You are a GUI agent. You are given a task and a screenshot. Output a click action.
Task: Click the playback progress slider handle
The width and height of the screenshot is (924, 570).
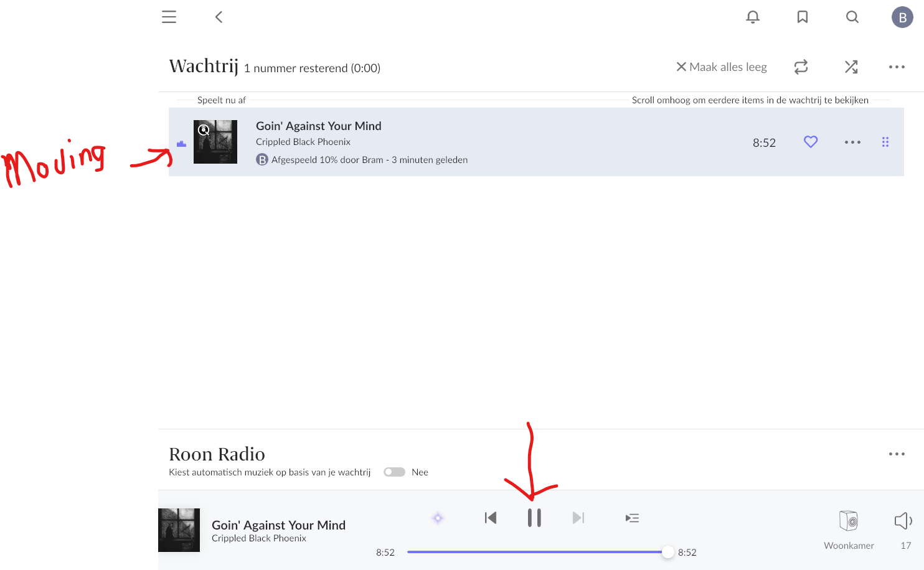(668, 552)
